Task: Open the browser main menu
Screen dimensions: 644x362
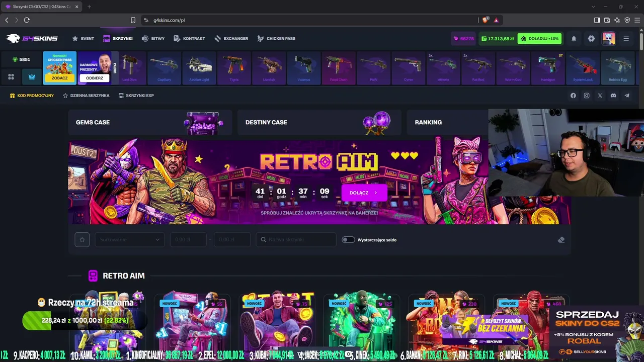Action: pos(637,20)
